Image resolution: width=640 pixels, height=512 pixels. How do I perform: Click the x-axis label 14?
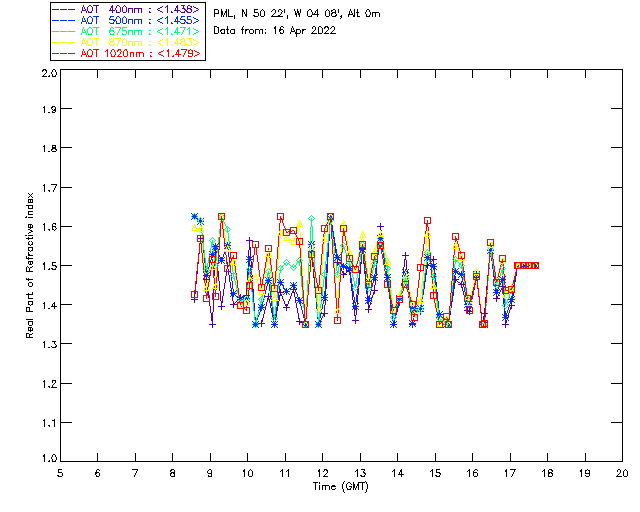click(398, 473)
